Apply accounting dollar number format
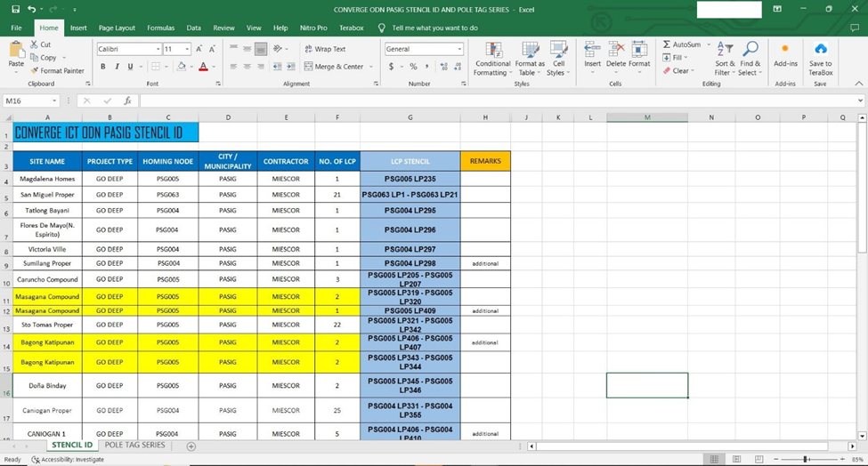 [x=392, y=67]
